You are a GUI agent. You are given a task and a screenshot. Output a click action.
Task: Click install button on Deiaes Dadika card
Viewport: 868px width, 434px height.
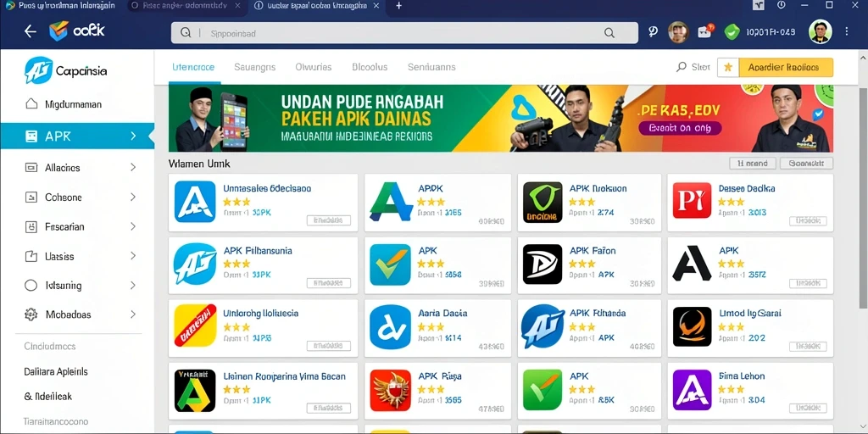(x=808, y=220)
